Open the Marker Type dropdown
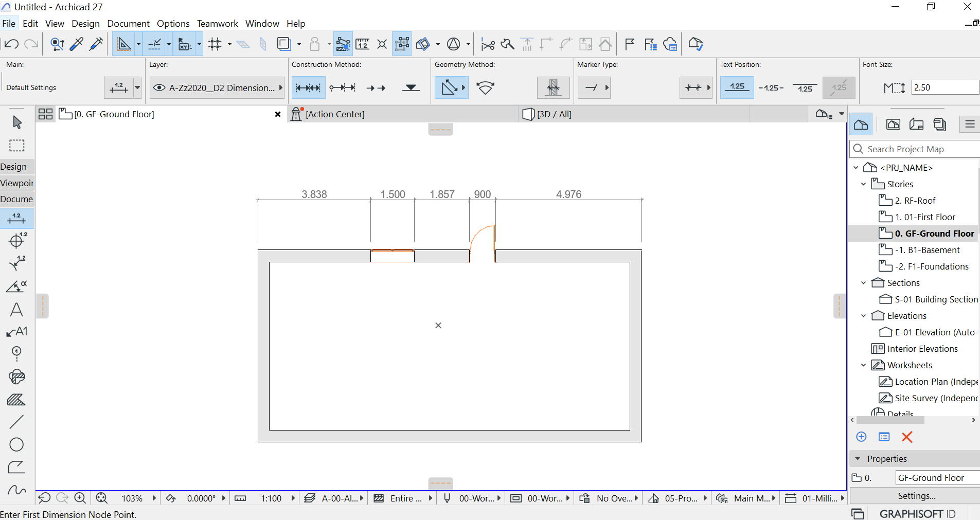Viewport: 980px width, 520px height. [x=594, y=88]
